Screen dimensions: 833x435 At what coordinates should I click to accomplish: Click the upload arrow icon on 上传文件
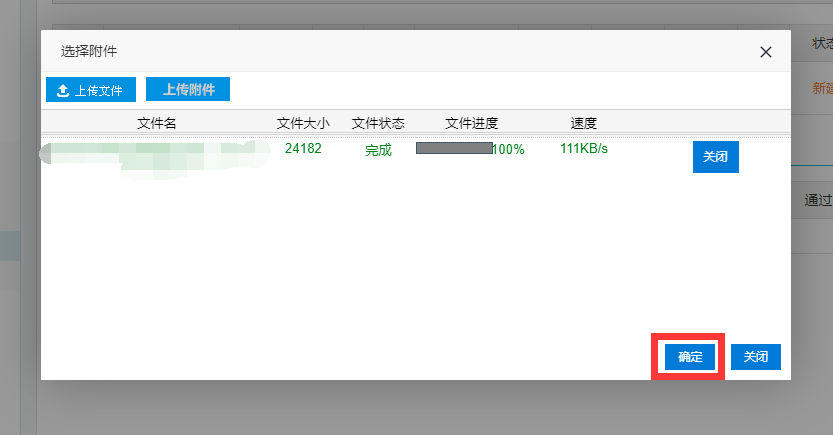[x=62, y=90]
